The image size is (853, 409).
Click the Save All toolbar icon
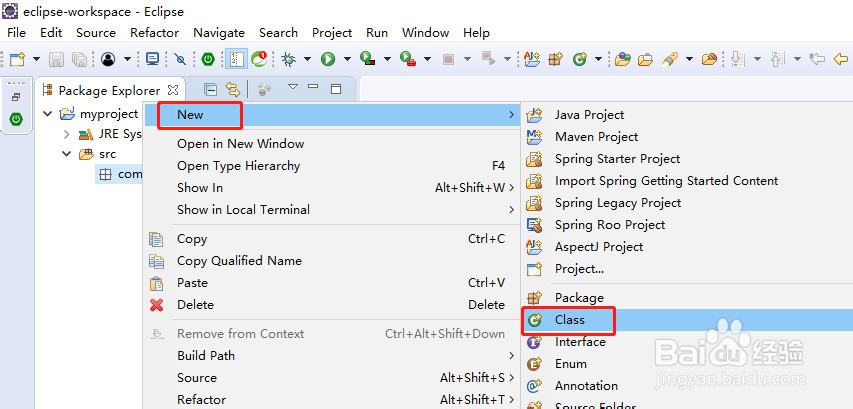(x=79, y=59)
